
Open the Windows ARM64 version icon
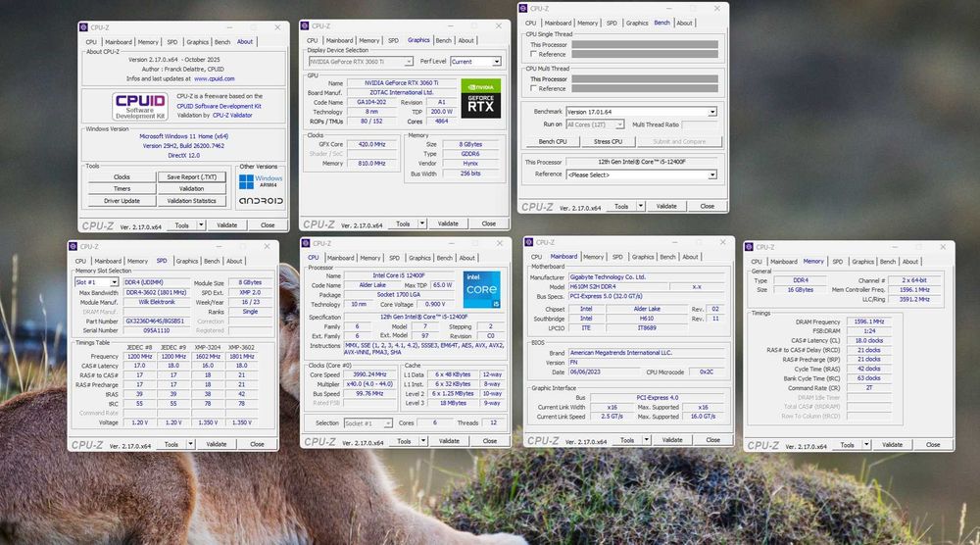261,181
